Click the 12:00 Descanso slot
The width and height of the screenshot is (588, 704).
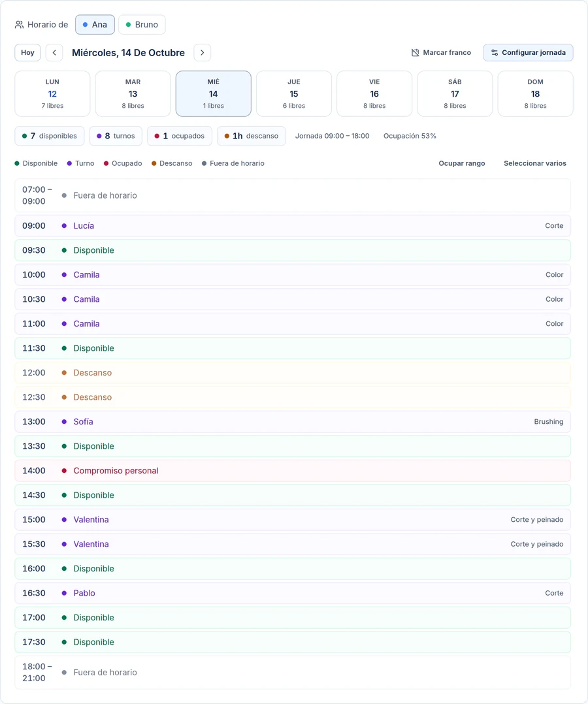tap(293, 373)
